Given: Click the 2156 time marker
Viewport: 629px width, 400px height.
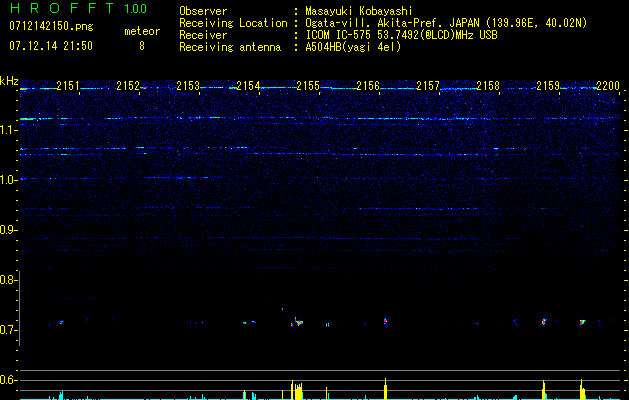Looking at the screenshot, I should pos(368,85).
